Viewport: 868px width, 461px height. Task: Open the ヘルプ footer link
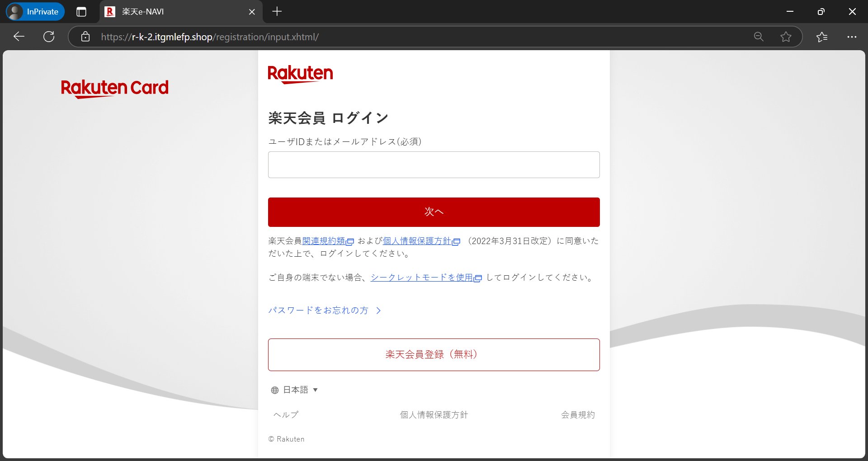[x=286, y=415]
